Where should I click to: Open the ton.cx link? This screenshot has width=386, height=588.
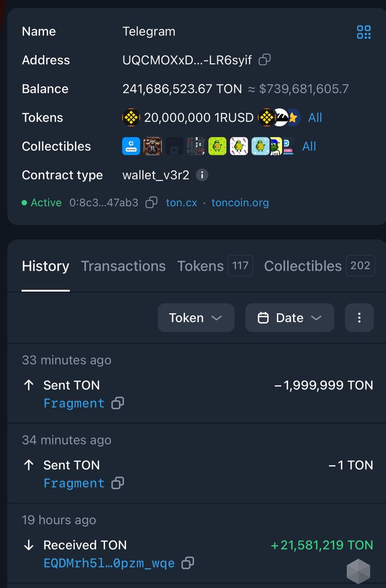click(182, 203)
